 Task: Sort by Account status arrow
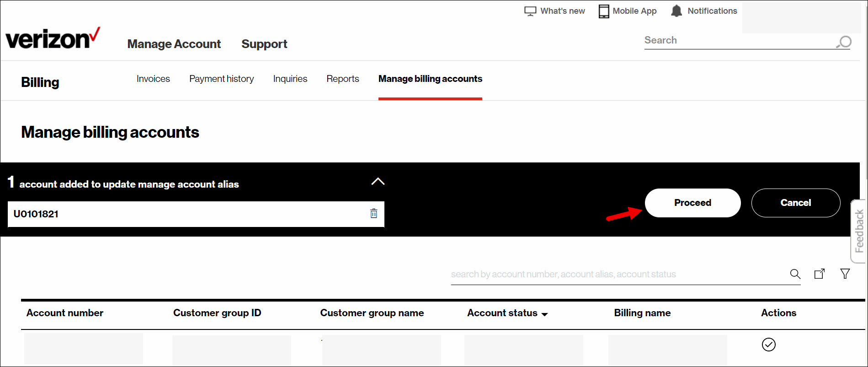pos(544,314)
